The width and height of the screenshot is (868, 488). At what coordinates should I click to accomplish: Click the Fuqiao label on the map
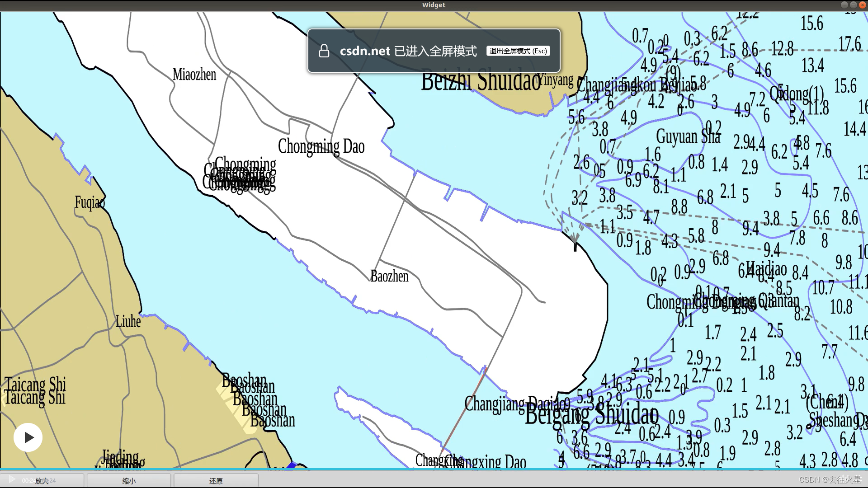90,203
